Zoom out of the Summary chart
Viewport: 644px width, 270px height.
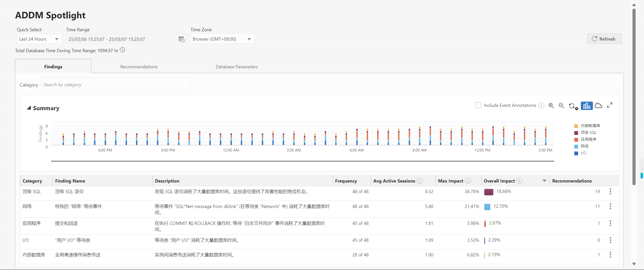561,106
